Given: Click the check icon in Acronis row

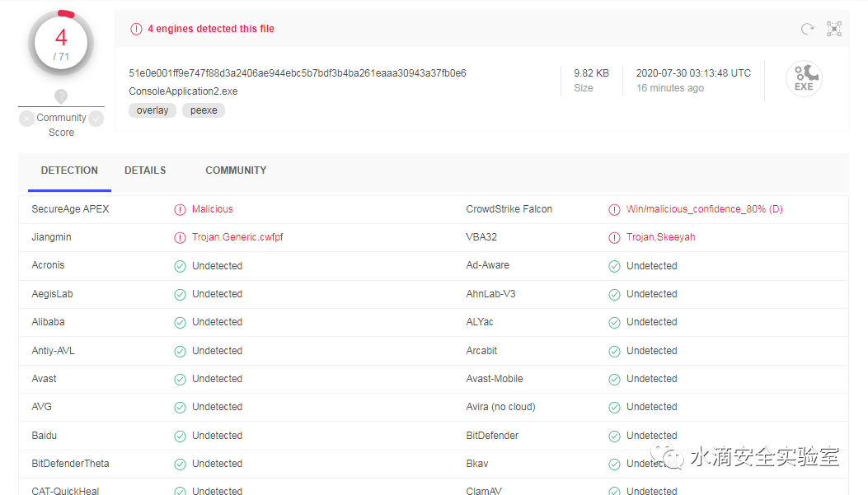Looking at the screenshot, I should 180,267.
